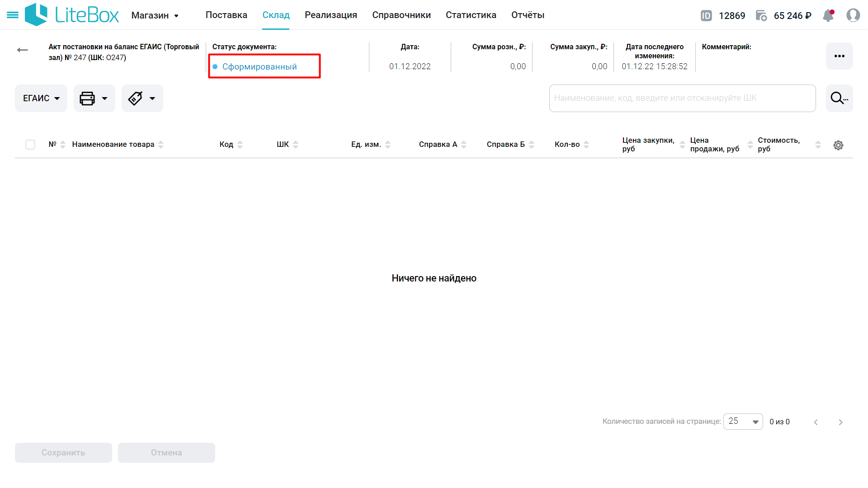Open the price tag dropdown
868x488 pixels.
point(142,99)
